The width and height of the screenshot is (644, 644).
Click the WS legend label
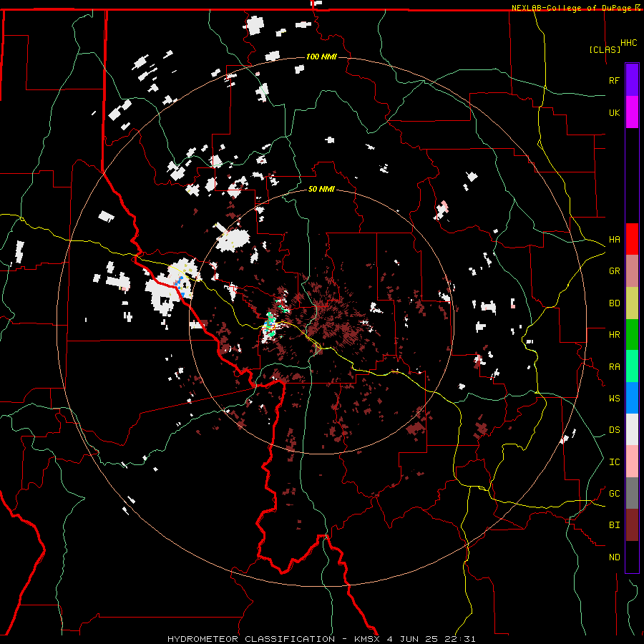click(614, 398)
